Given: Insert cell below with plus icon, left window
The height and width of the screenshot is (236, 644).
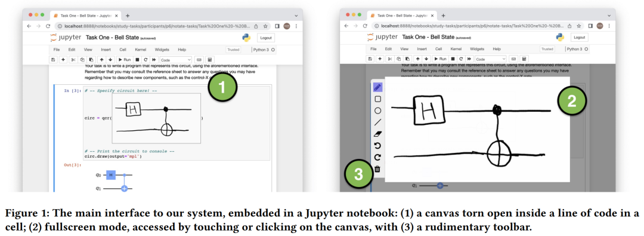Looking at the screenshot, I should point(63,60).
